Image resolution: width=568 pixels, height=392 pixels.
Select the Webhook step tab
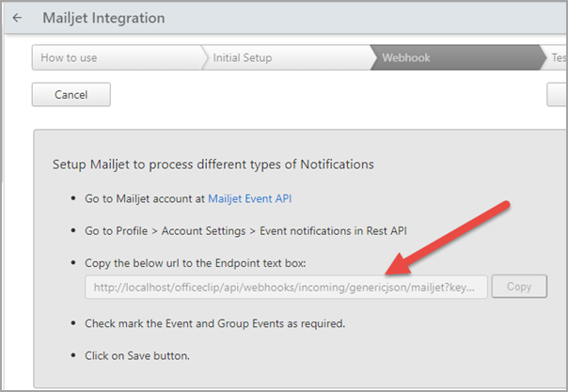tap(456, 57)
